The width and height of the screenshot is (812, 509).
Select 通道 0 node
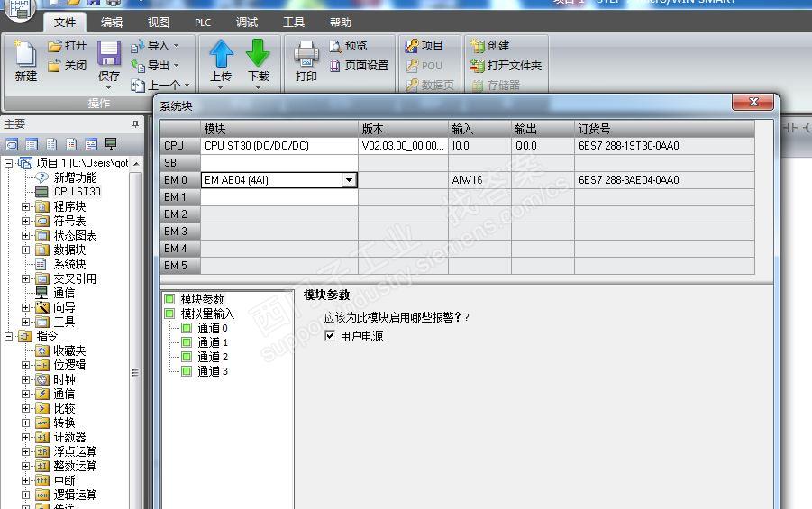(213, 328)
